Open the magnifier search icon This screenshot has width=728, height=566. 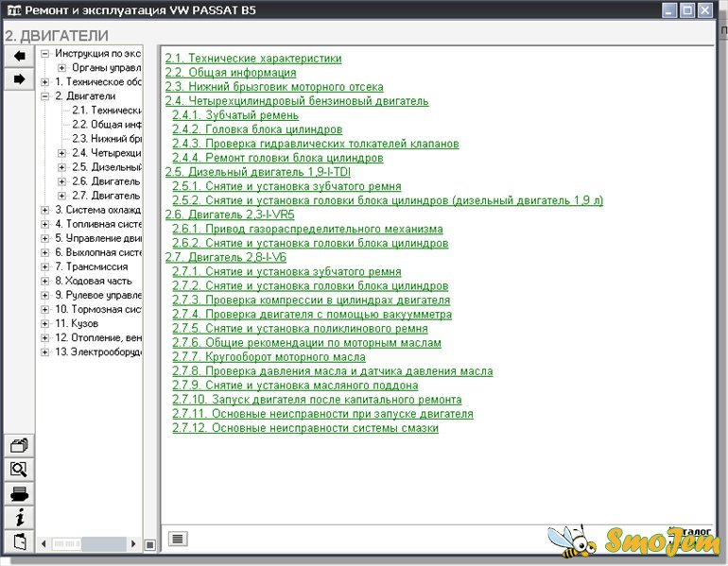19,470
